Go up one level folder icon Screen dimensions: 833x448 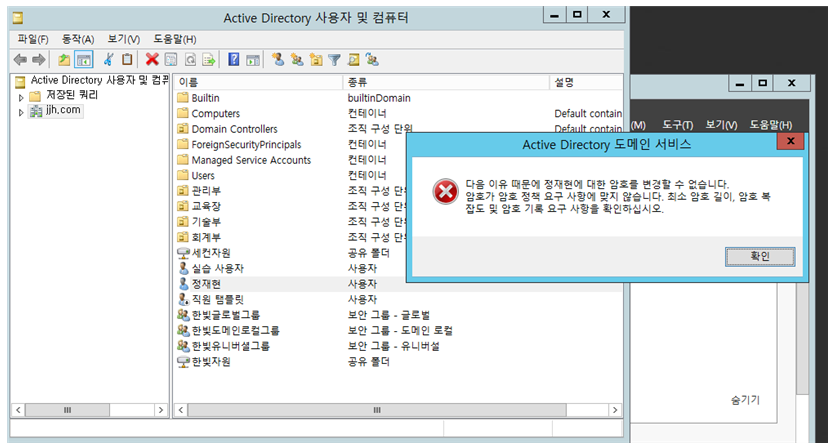[x=64, y=60]
